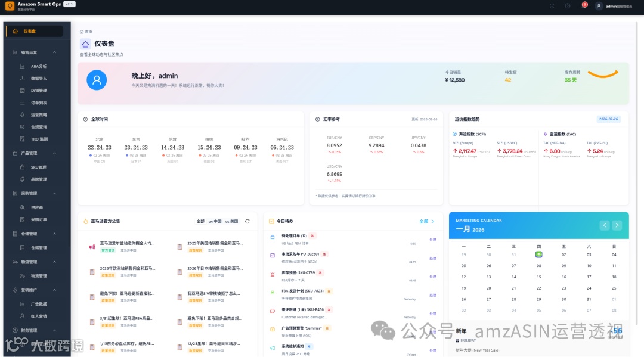Viewport: 644px width, 357px height.
Task: Click 处理 for FBA 发货计划 SKU-A123
Action: pyautogui.click(x=432, y=295)
